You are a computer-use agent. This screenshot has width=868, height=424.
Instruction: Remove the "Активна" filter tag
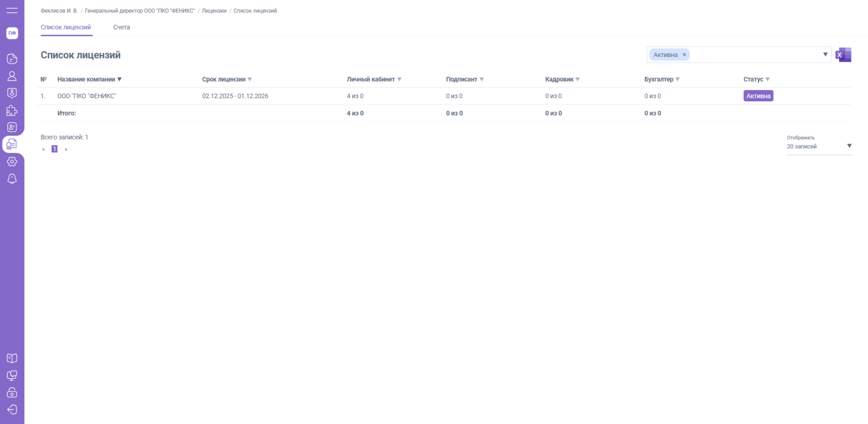coord(684,55)
